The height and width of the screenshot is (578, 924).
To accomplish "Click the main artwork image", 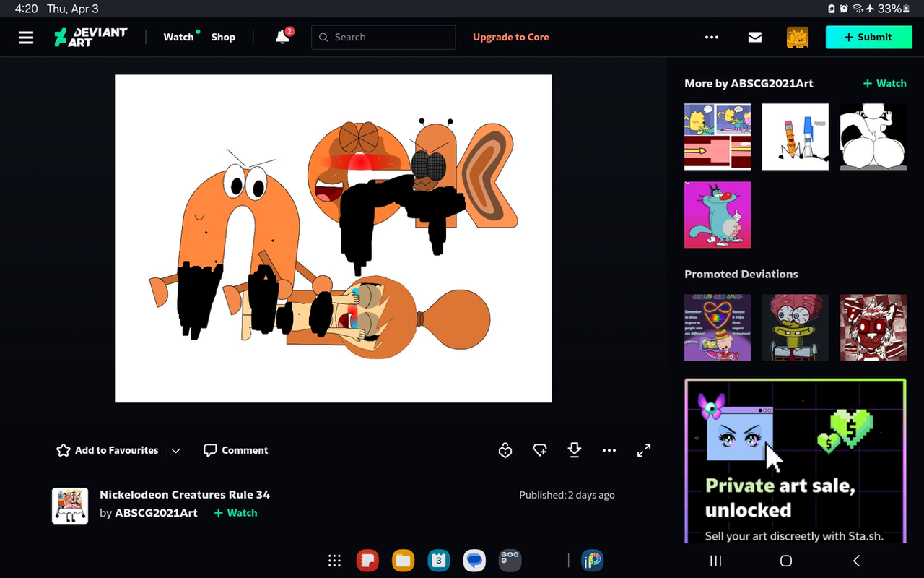I will click(x=334, y=238).
